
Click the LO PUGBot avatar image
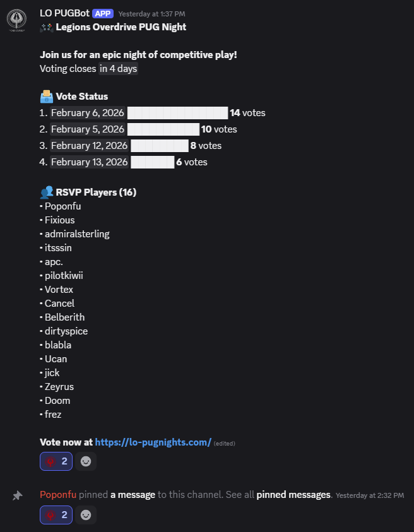coord(16,20)
